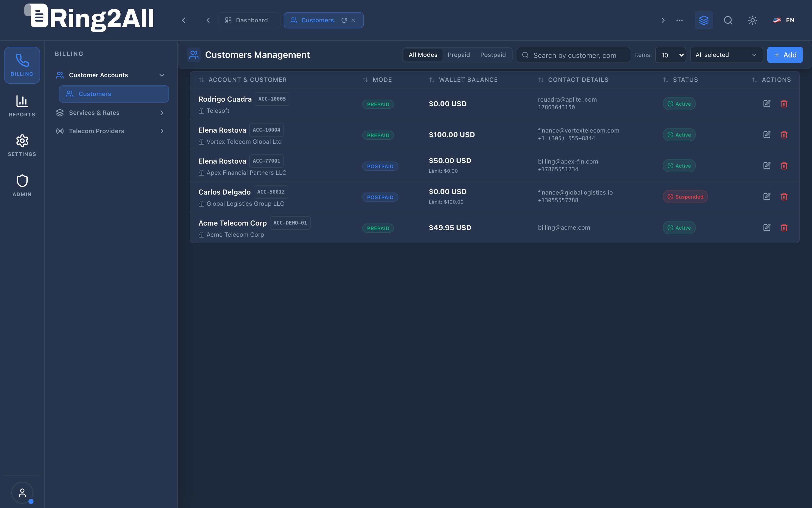Filter customers by All Modes
Image resolution: width=812 pixels, height=508 pixels.
(423, 55)
